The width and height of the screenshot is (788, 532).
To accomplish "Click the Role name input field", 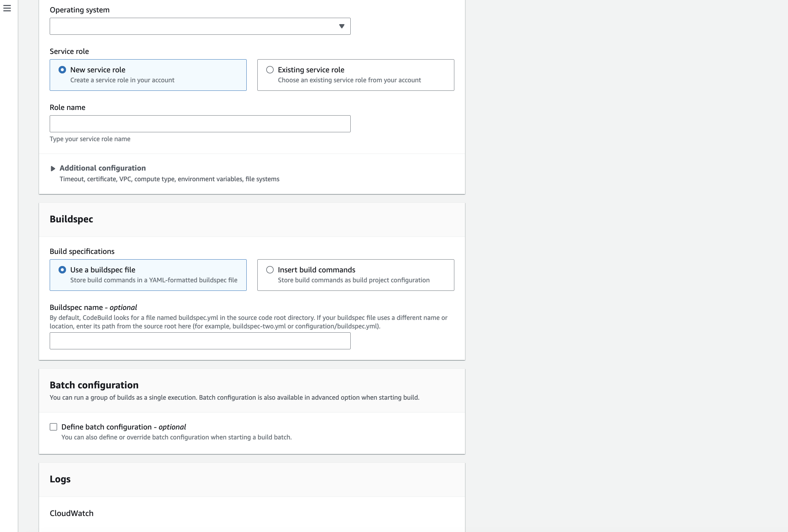I will (x=200, y=124).
